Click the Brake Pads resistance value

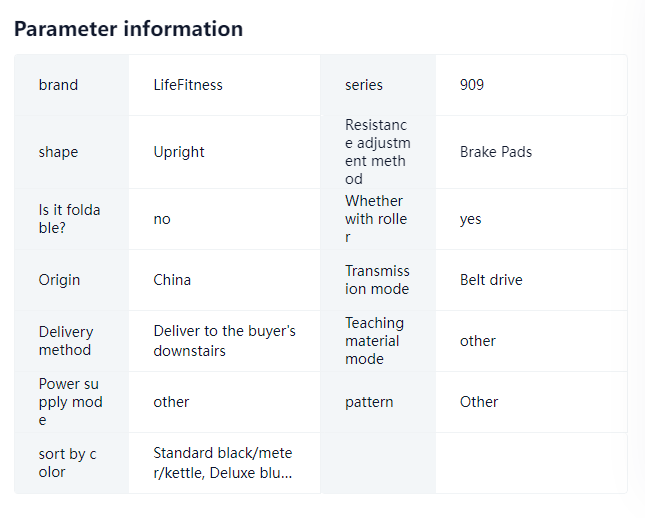[x=496, y=152]
